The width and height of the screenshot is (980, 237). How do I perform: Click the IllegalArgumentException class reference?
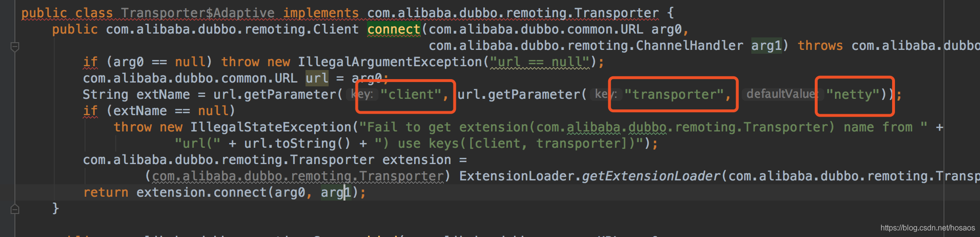click(390, 62)
